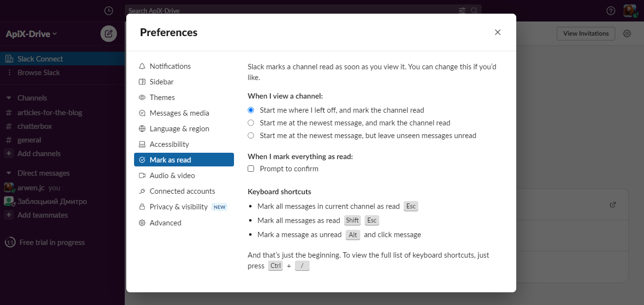Click the Slack Connect building icon
The image size is (644, 305).
(x=9, y=59)
